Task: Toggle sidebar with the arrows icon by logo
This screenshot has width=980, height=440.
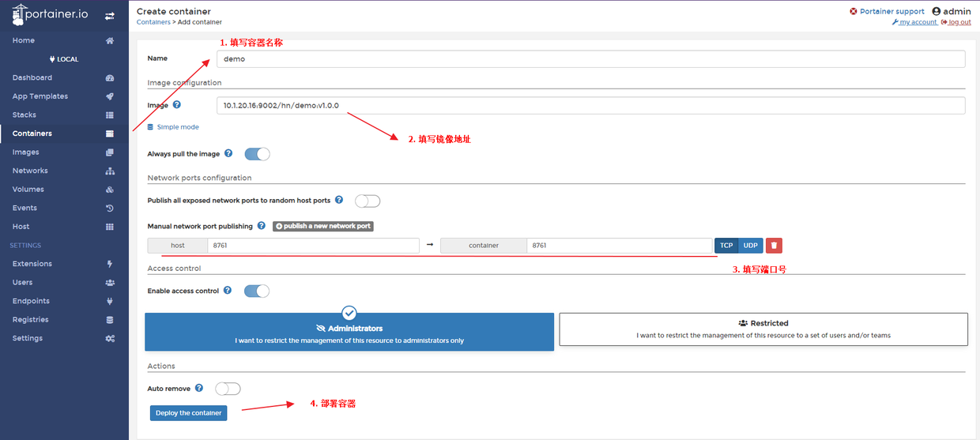Action: (109, 16)
